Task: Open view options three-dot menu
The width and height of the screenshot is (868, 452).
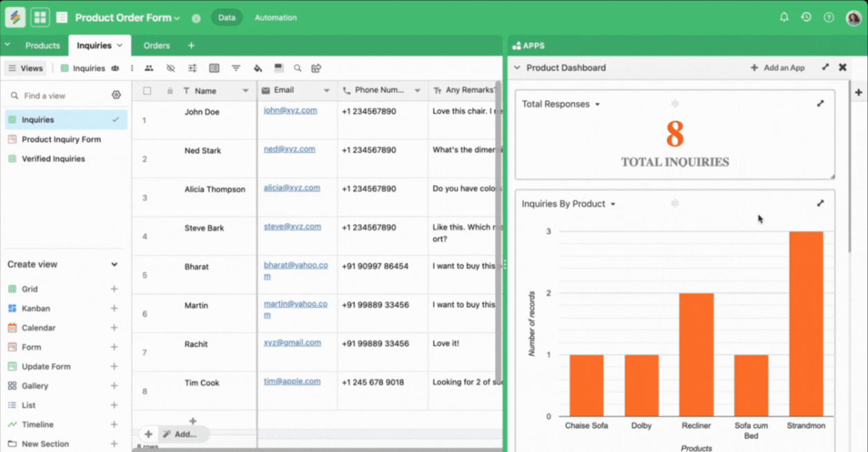Action: [x=132, y=68]
